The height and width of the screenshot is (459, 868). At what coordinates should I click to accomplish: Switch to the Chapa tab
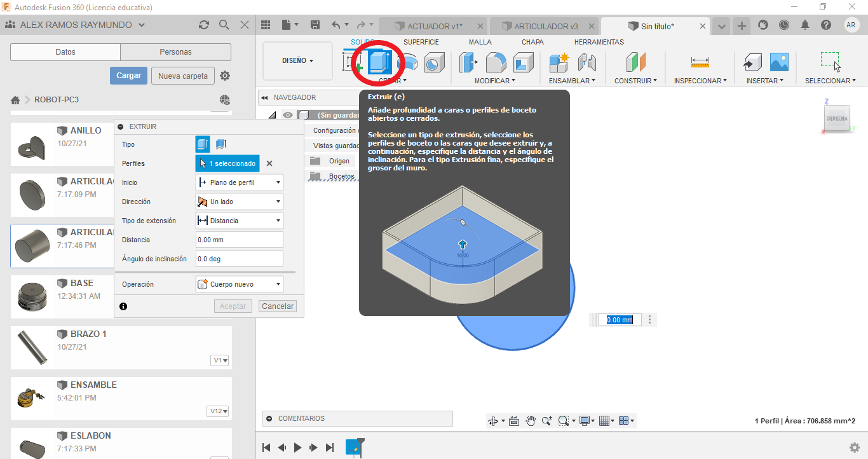[x=532, y=42]
